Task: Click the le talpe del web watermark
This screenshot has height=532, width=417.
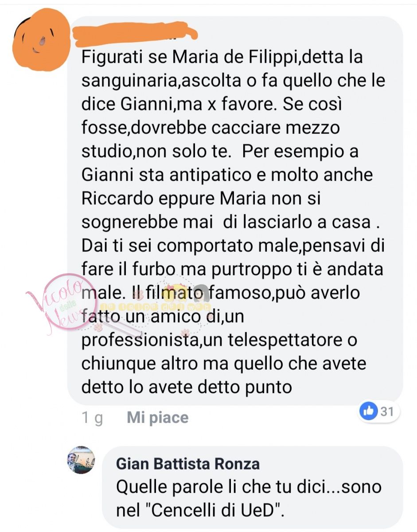Action: tap(156, 306)
